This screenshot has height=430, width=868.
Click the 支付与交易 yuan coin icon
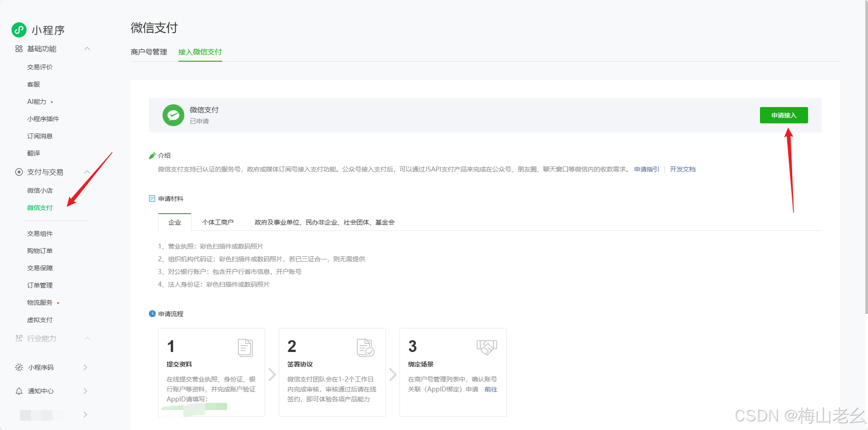[19, 172]
